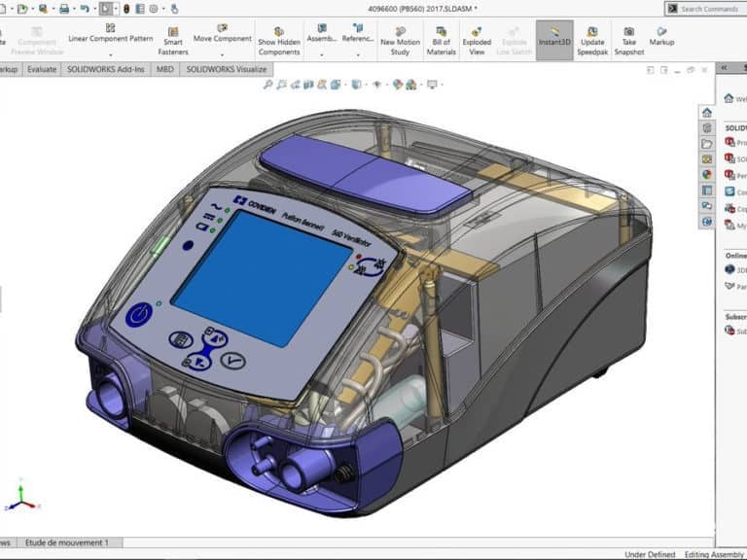
Task: Select the Etude de mouvement 1 tab
Action: pyautogui.click(x=67, y=542)
